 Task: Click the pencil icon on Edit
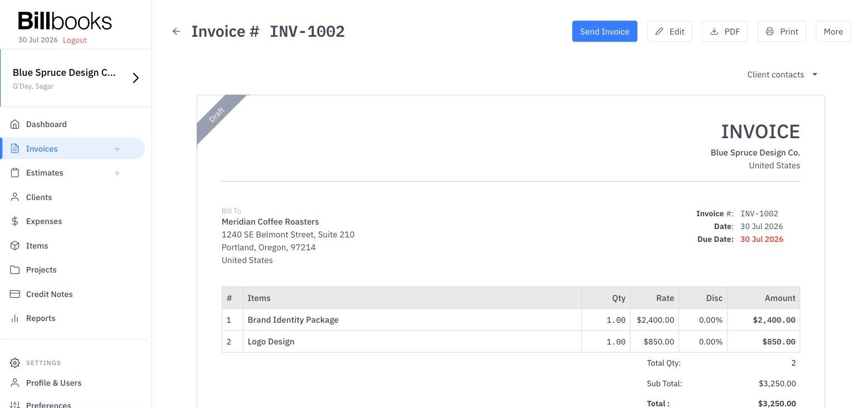[659, 32]
